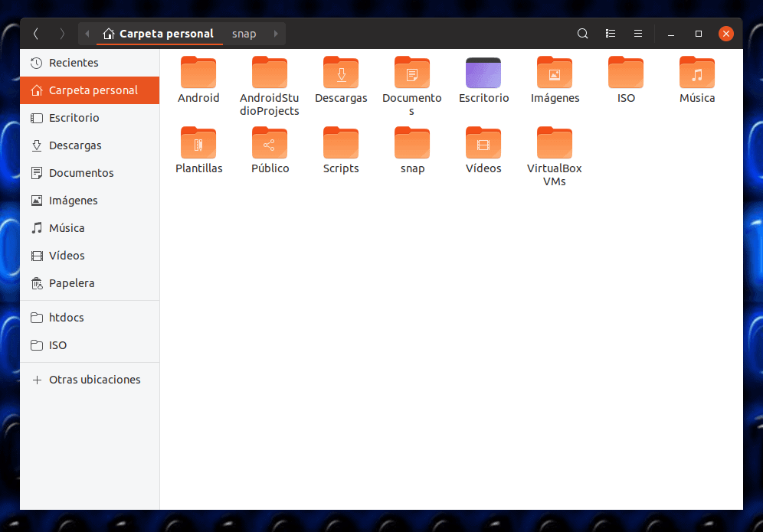Switch to list view with the view icon
Screen dimensions: 763x532
(x=611, y=34)
